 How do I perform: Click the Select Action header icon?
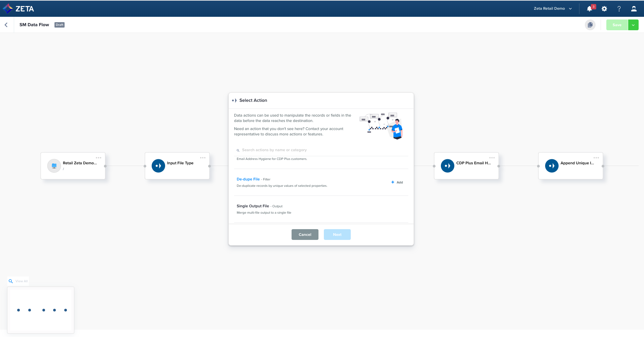234,100
